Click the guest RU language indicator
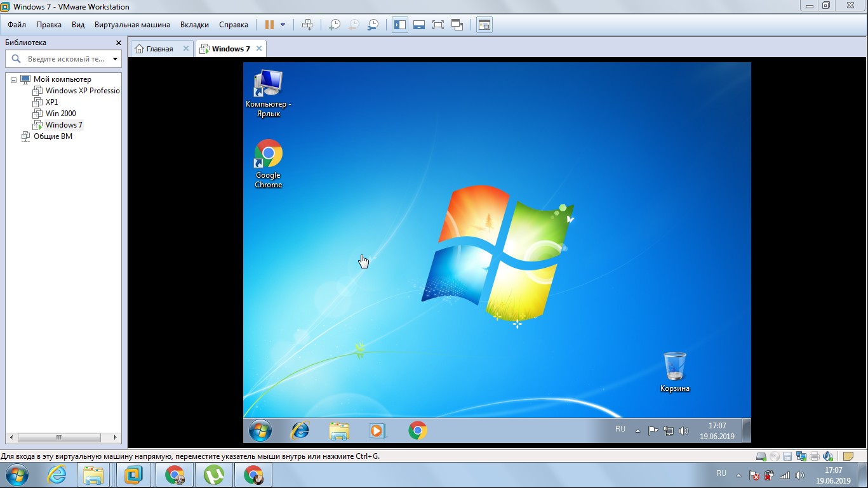 pyautogui.click(x=620, y=430)
